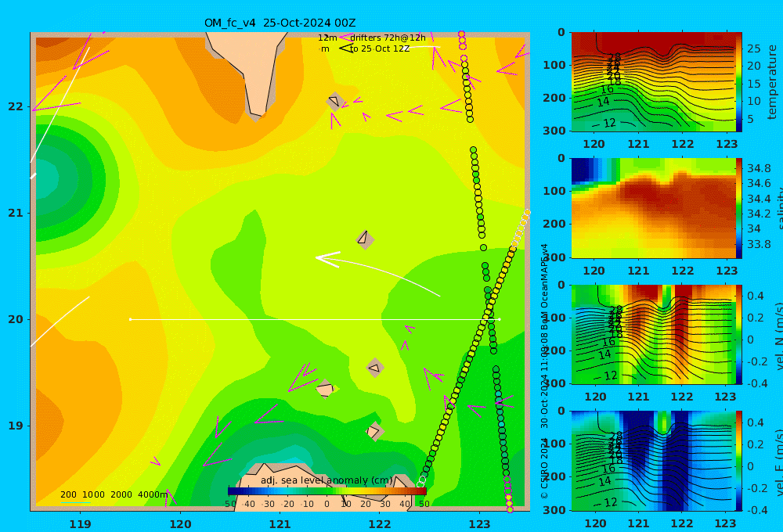Image resolution: width=783 pixels, height=532 pixels.
Task: Click latitude label 20 on main map
Action: click(16, 319)
